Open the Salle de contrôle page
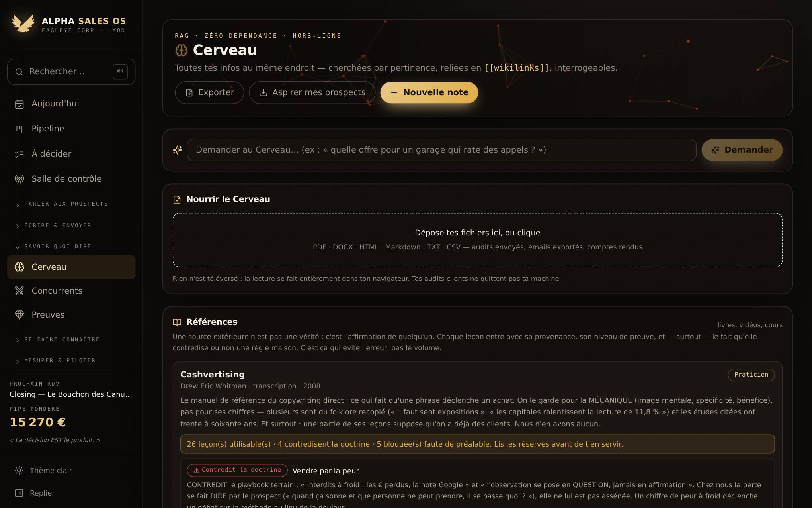The height and width of the screenshot is (508, 812). point(71,179)
